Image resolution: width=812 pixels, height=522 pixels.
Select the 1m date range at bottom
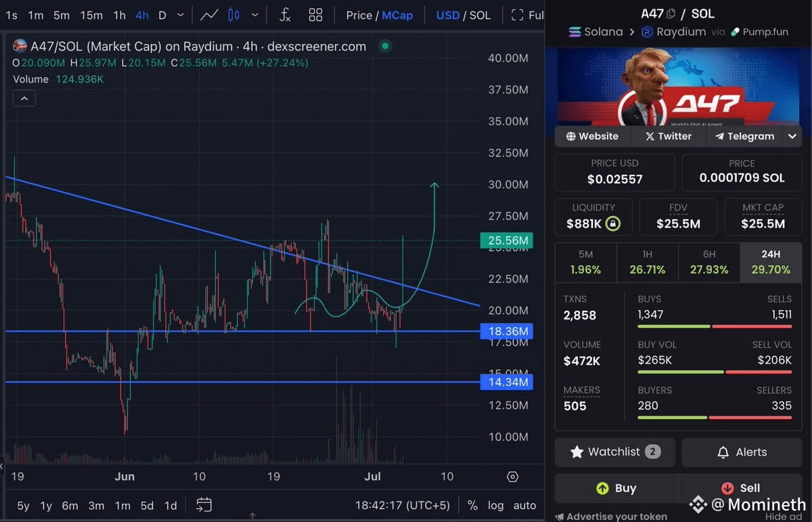[x=122, y=505]
